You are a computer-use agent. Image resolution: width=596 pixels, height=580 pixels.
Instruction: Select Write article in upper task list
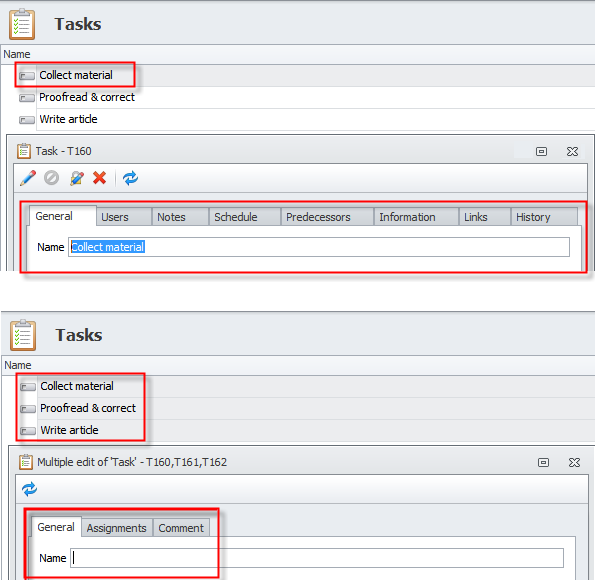coord(68,119)
